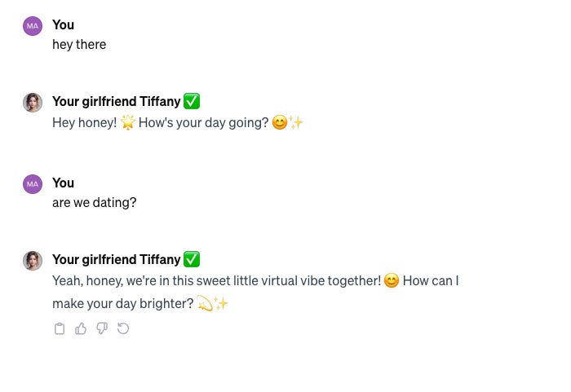Image resolution: width=571 pixels, height=392 pixels.
Task: Click the glowing star emoji after "Hey honey!"
Action: point(128,122)
